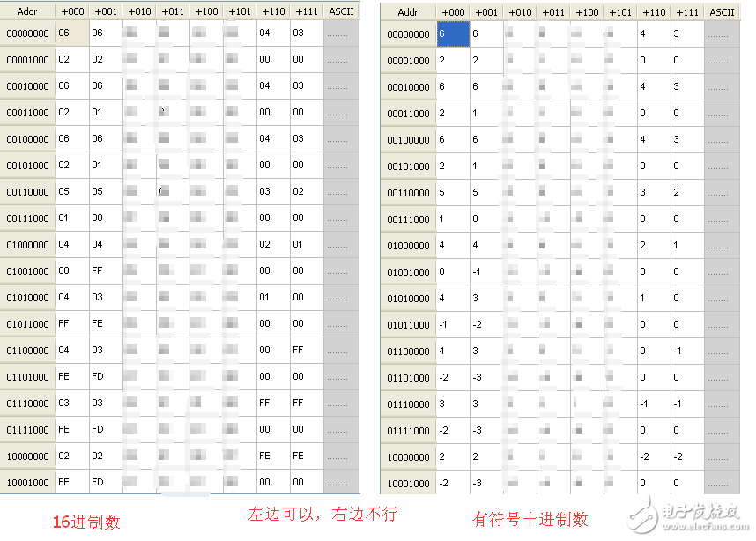Click the +001 header in the decimal table
This screenshot has width=756, height=541.
coord(486,12)
